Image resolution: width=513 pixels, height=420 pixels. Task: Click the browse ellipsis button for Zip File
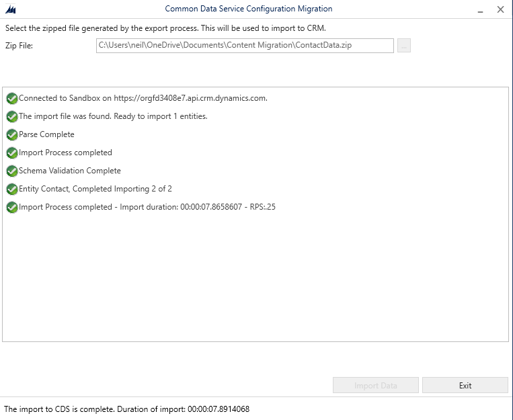403,46
